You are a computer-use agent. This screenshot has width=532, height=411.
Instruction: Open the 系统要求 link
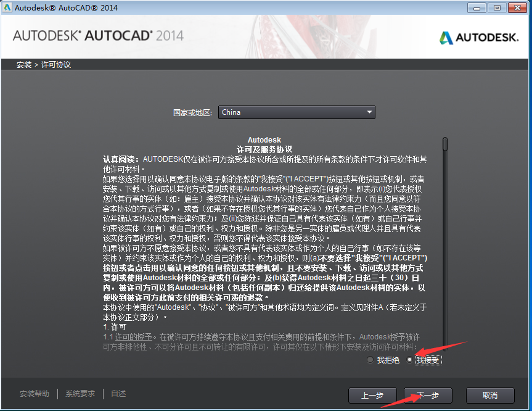[80, 394]
